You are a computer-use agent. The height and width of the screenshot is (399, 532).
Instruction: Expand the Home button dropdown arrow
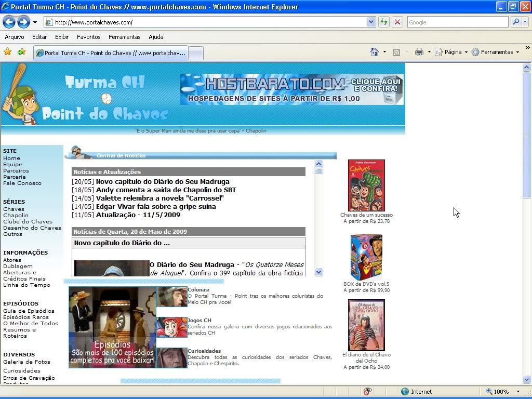pyautogui.click(x=384, y=52)
